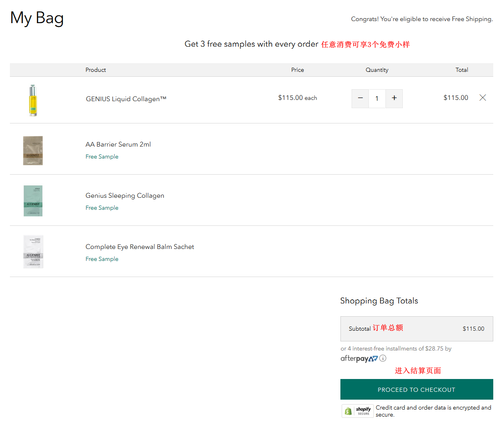The height and width of the screenshot is (424, 504).
Task: Click Free Sample label under Complete Eye Renewal Balm
Action: click(x=102, y=259)
